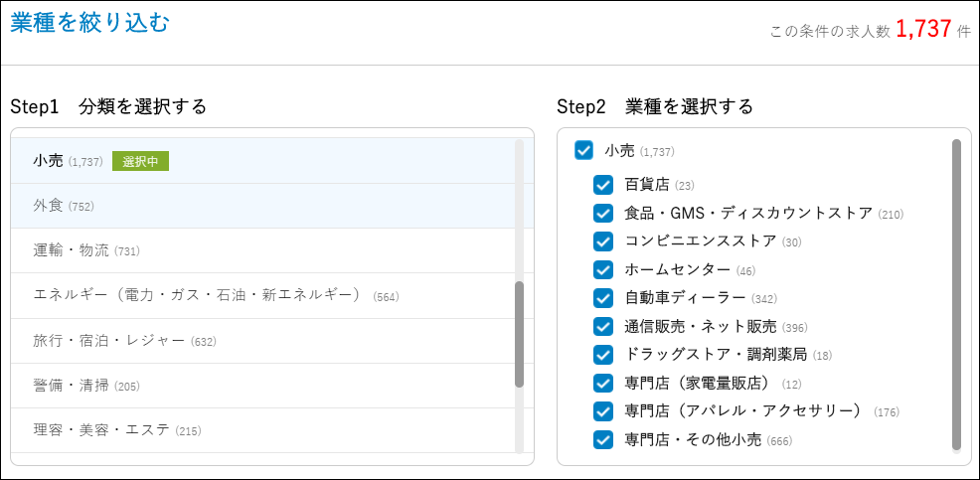Select the 外食 category

point(48,206)
